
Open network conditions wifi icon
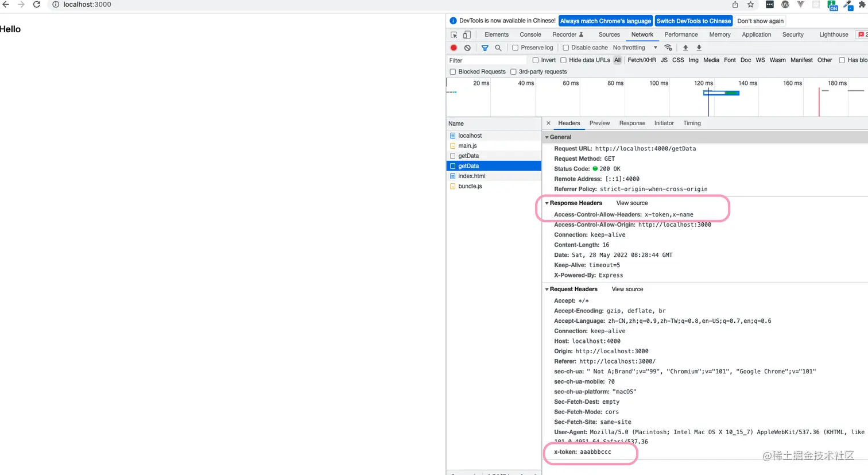(668, 48)
